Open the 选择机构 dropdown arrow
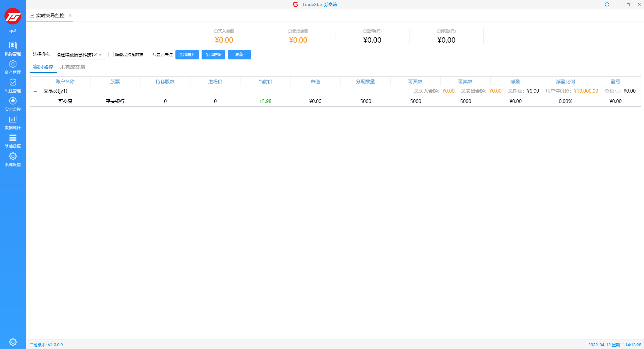 [101, 55]
